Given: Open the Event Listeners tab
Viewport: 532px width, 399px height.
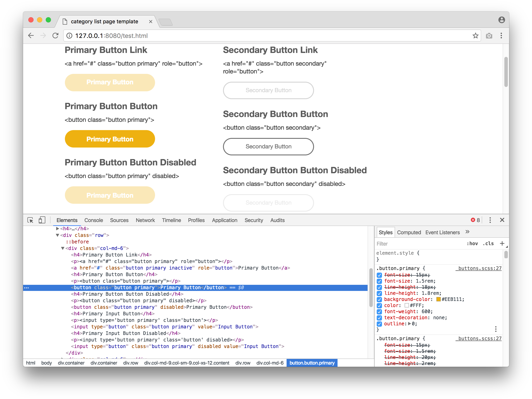Looking at the screenshot, I should tap(442, 232).
